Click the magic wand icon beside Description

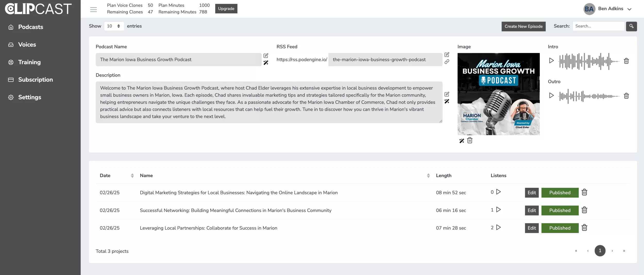point(447,101)
